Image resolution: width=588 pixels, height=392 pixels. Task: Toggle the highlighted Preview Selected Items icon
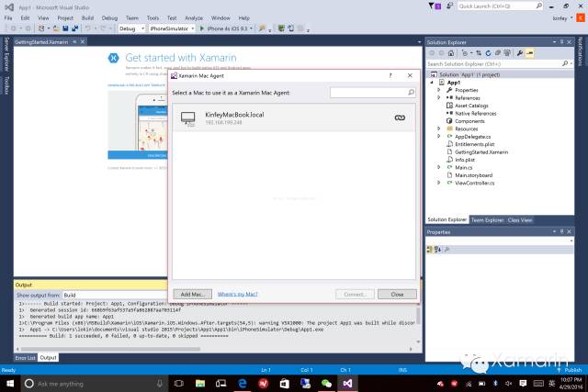pos(529,53)
